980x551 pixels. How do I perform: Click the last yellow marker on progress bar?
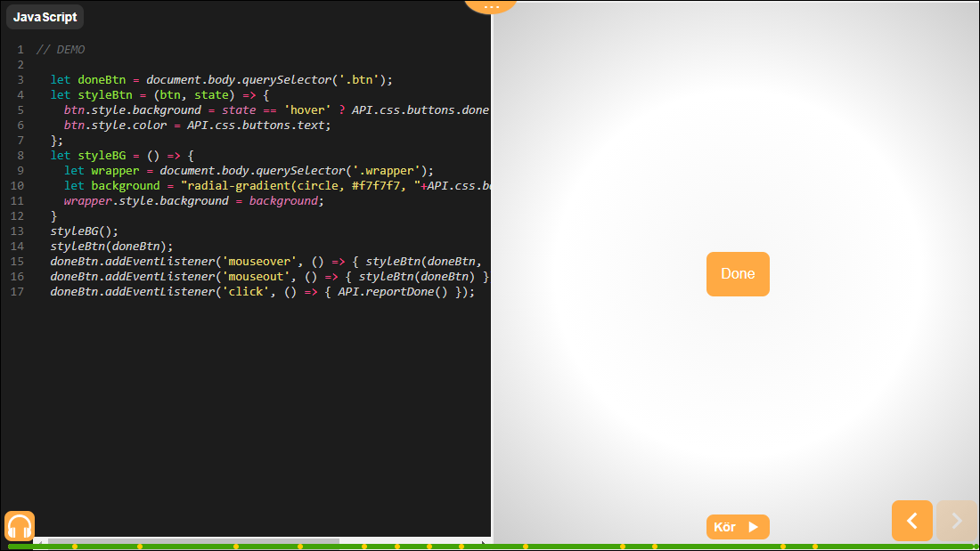point(815,547)
